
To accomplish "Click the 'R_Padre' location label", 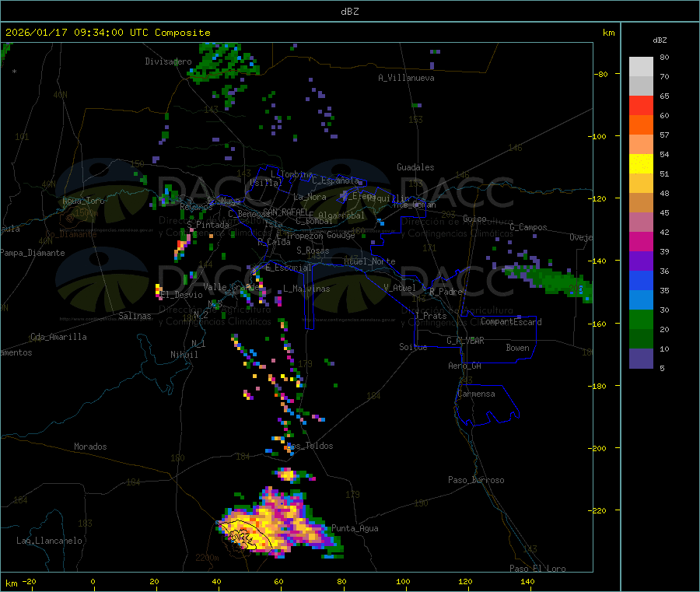I will [446, 292].
